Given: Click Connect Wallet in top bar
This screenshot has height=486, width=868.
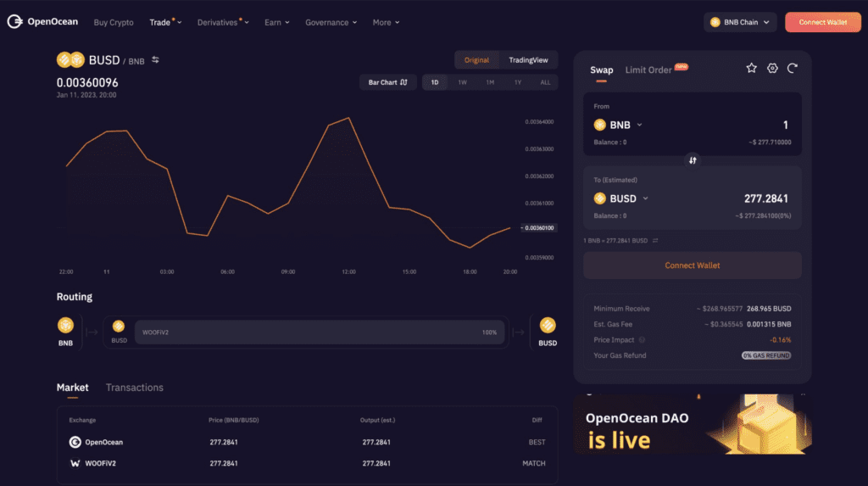Looking at the screenshot, I should [822, 22].
